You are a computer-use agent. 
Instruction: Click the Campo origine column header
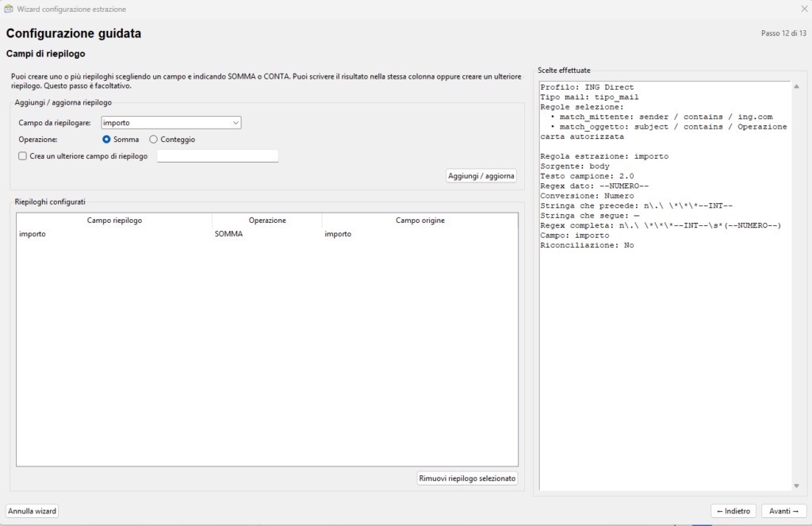pos(420,221)
